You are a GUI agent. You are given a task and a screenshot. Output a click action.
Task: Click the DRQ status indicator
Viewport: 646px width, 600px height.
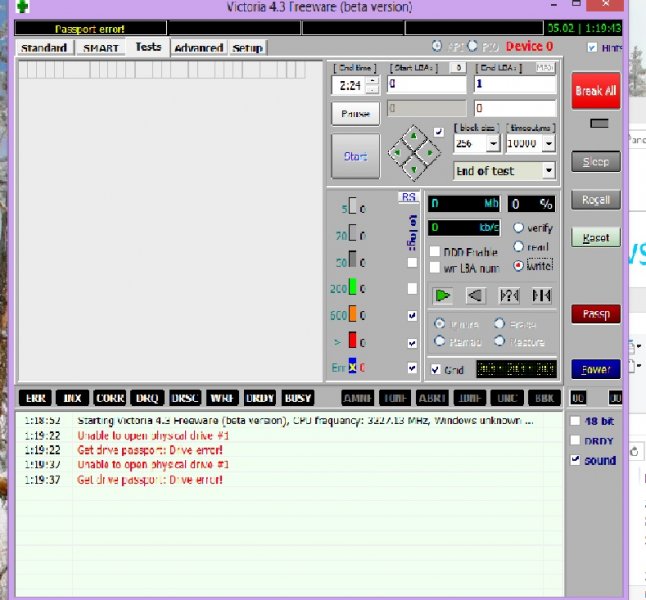[147, 398]
